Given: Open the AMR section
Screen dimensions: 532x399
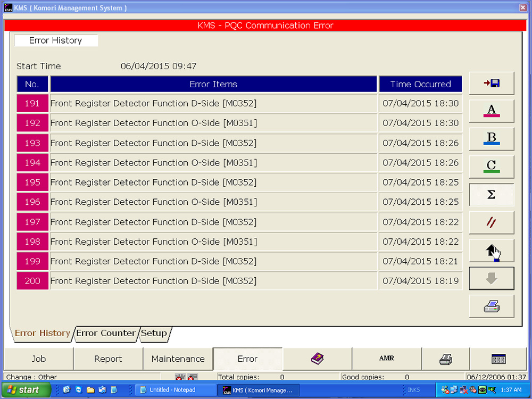Looking at the screenshot, I should point(387,359).
